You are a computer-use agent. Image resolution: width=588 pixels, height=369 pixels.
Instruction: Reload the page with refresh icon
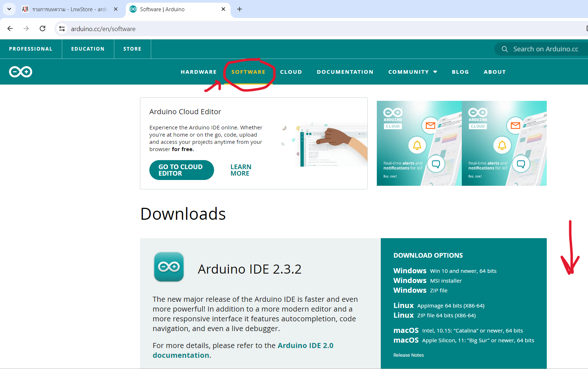(x=43, y=29)
